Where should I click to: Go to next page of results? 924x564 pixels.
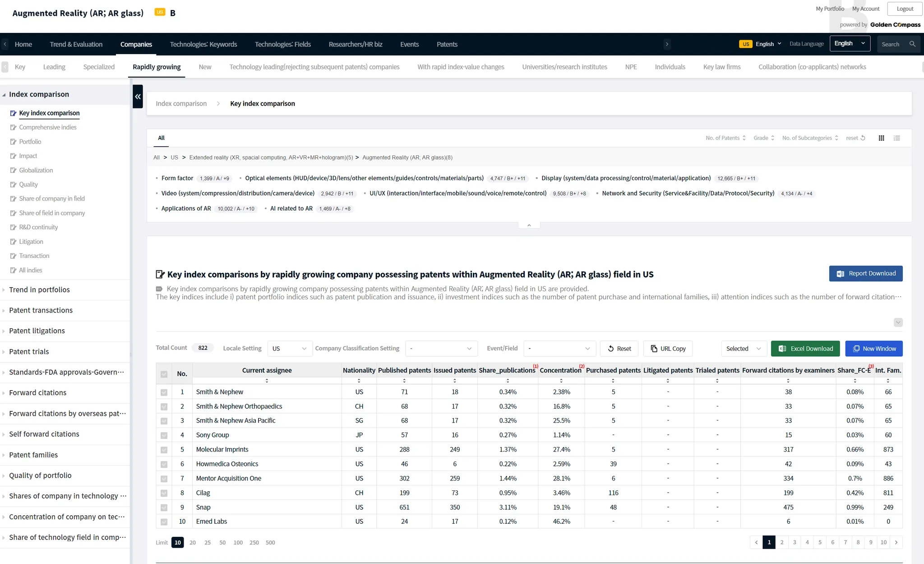click(896, 542)
